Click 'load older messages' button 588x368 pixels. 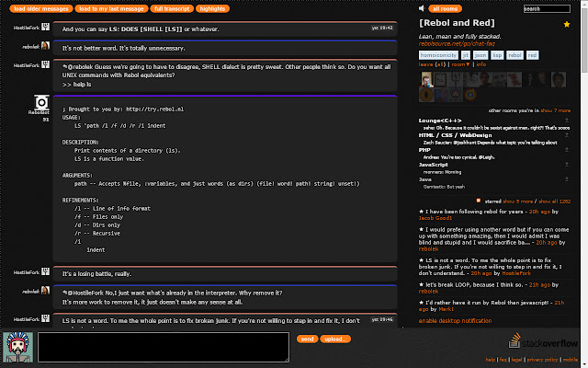[40, 8]
